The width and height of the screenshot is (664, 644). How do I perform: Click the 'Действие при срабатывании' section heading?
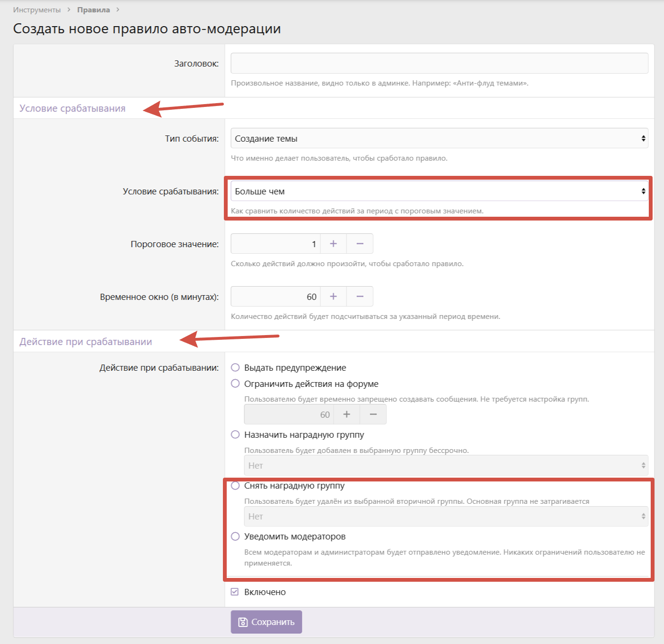click(86, 342)
